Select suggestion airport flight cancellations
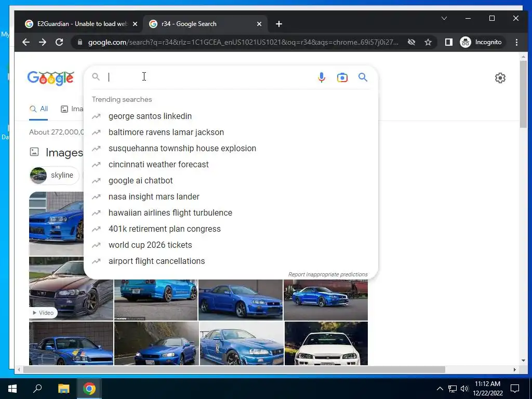 coord(231,261)
